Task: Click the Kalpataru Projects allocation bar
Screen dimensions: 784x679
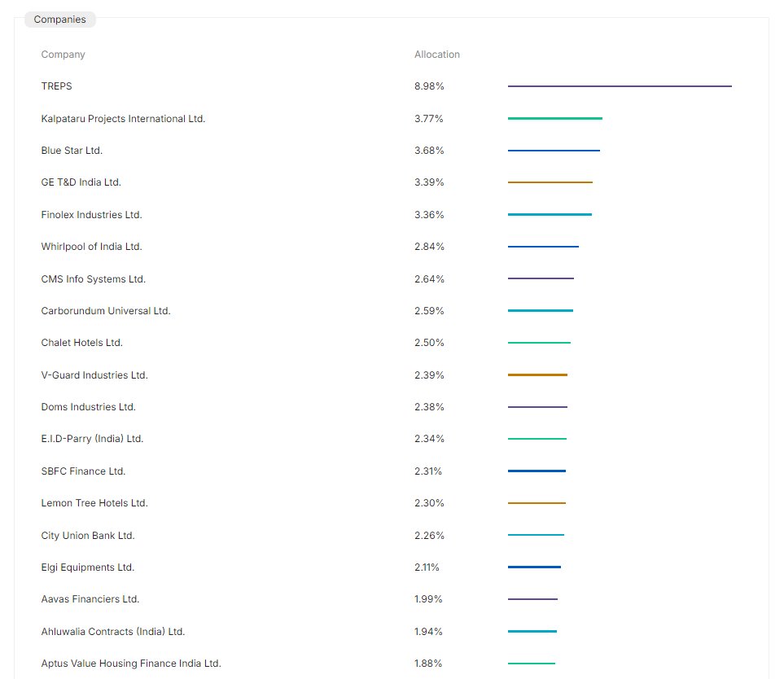Action: tap(555, 119)
